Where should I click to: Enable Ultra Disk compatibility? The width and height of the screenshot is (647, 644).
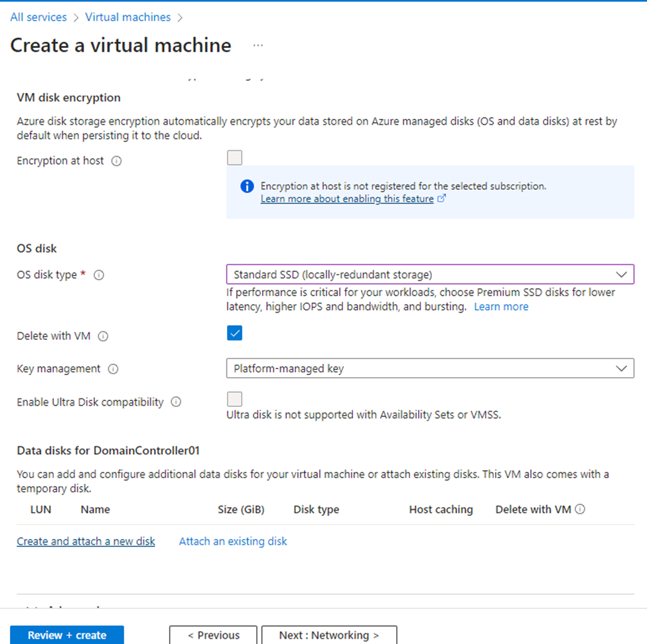(x=234, y=398)
